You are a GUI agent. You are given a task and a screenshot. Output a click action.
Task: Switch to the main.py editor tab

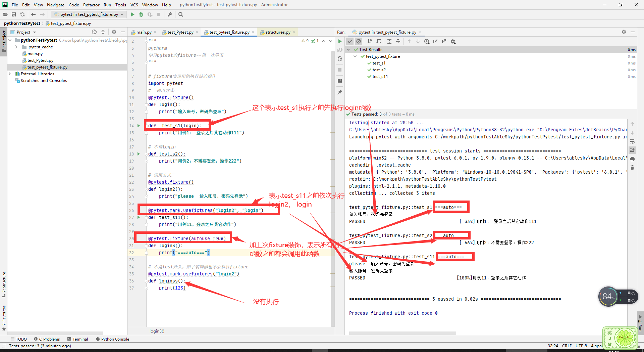coord(144,32)
